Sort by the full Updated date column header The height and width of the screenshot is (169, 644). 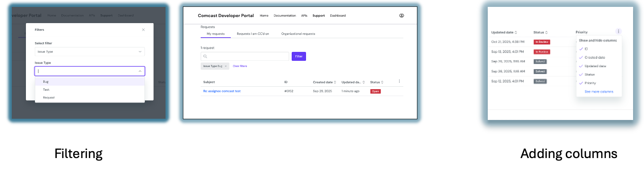(504, 32)
